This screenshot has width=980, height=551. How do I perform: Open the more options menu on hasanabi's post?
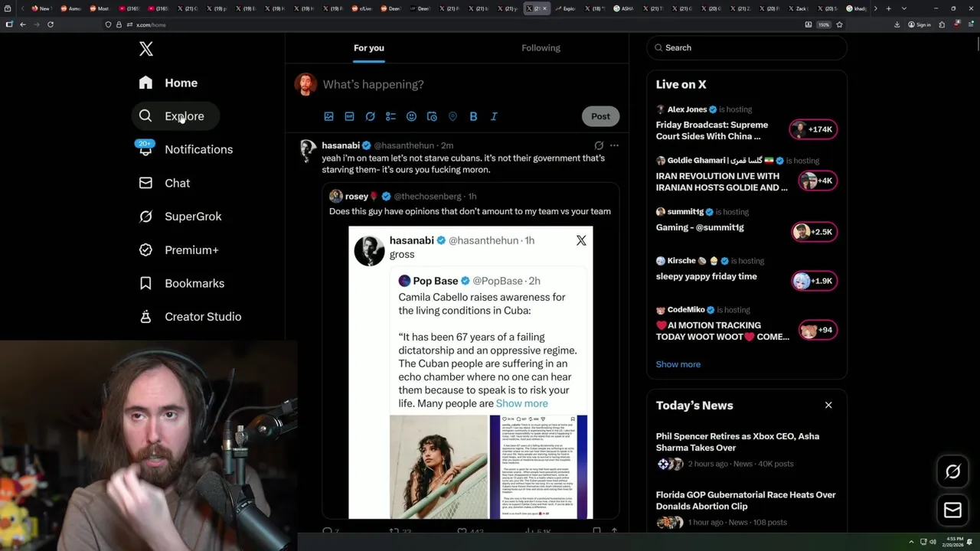[x=614, y=145]
